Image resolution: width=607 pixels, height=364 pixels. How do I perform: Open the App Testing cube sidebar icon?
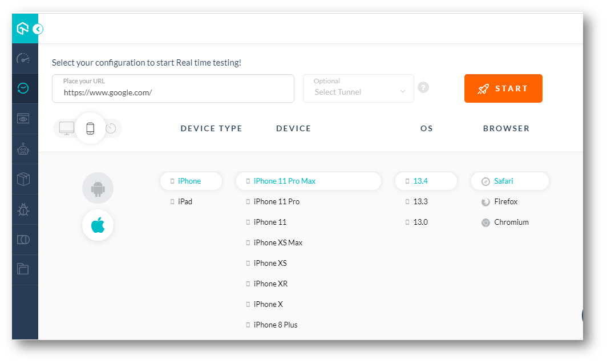(x=25, y=179)
